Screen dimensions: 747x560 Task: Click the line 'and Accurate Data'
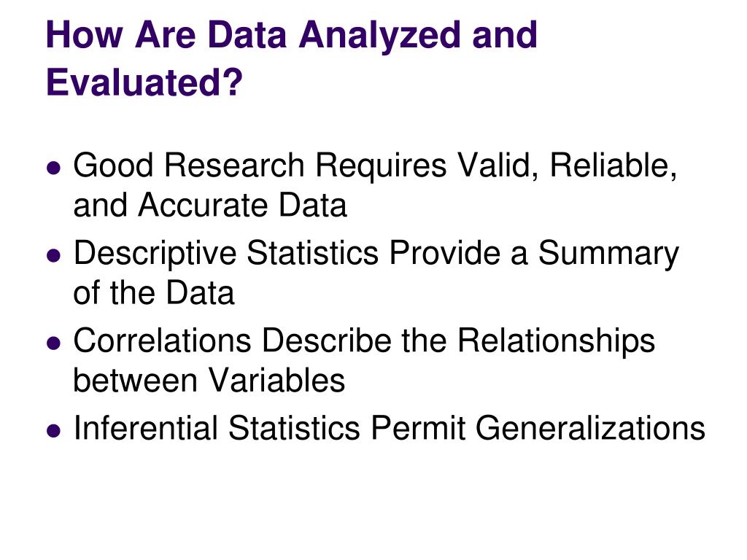click(x=210, y=205)
